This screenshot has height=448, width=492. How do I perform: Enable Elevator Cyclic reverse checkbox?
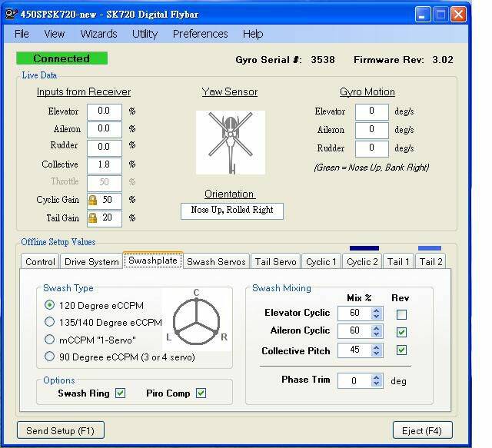pos(401,314)
